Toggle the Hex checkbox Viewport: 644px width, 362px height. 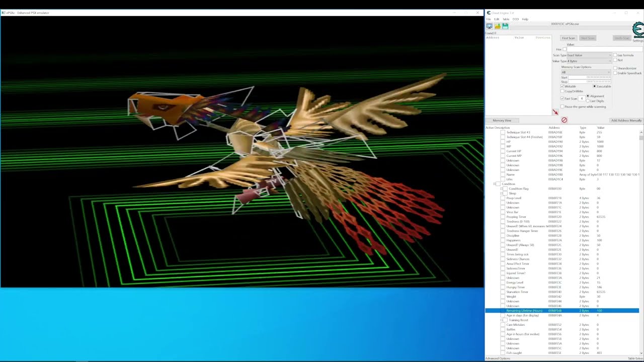565,49
